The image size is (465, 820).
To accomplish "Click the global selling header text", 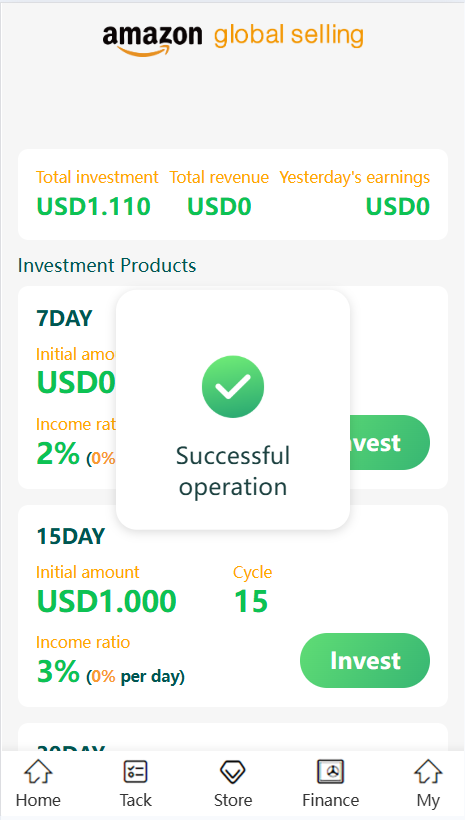I will pos(289,36).
